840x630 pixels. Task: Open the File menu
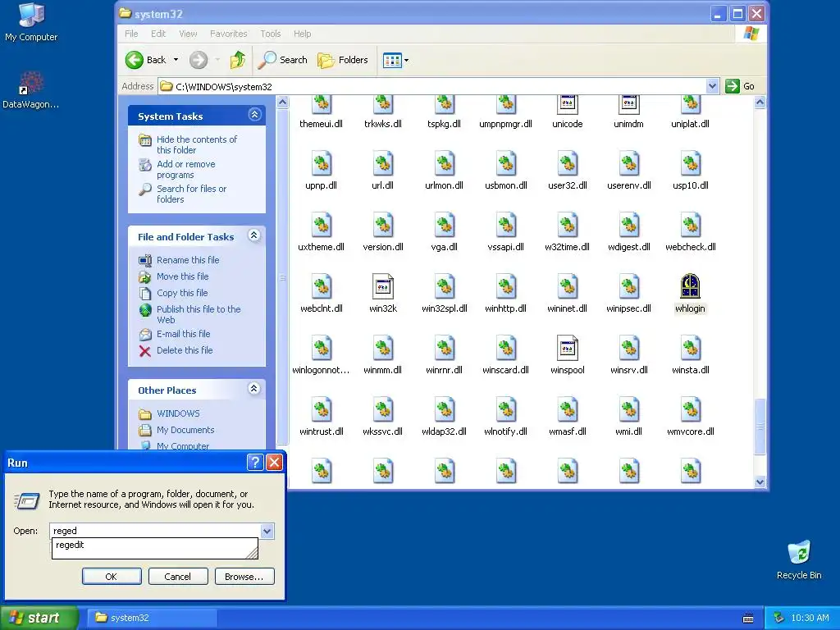[131, 34]
